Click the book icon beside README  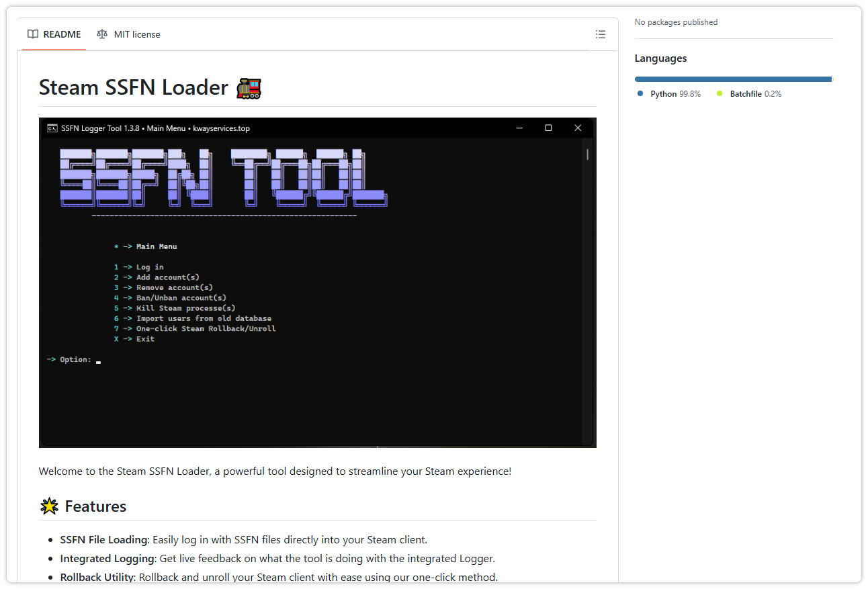32,34
